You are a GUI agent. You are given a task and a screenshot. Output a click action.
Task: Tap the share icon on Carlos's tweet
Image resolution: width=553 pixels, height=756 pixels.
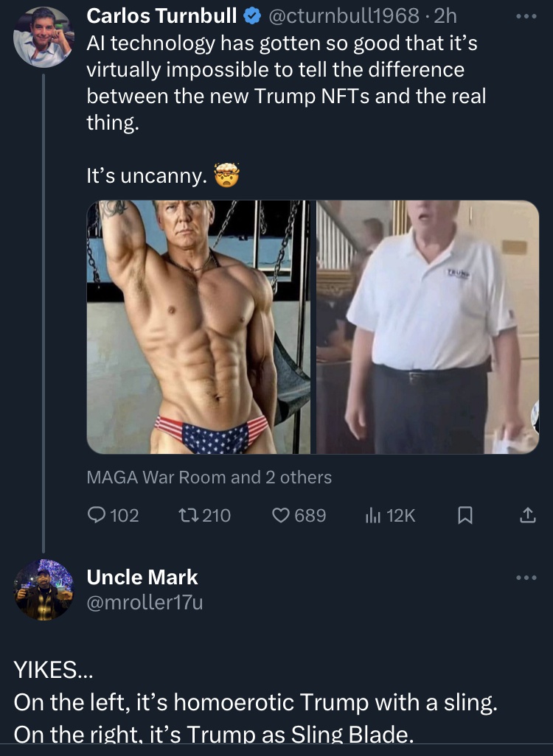(x=527, y=516)
